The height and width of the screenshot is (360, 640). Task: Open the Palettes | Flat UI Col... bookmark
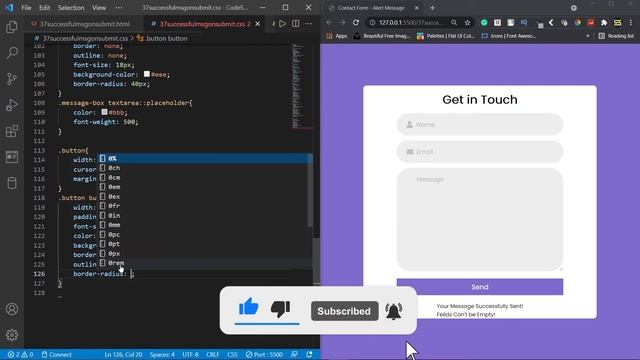click(446, 36)
